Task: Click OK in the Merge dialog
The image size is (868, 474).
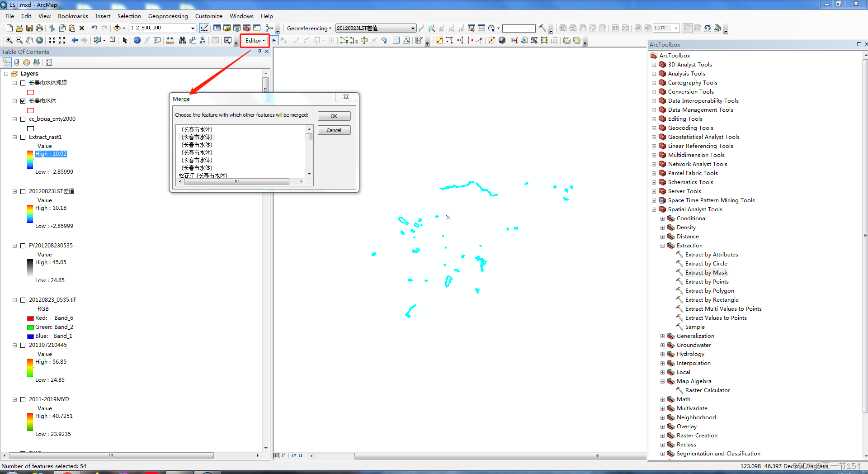Action: (x=334, y=116)
